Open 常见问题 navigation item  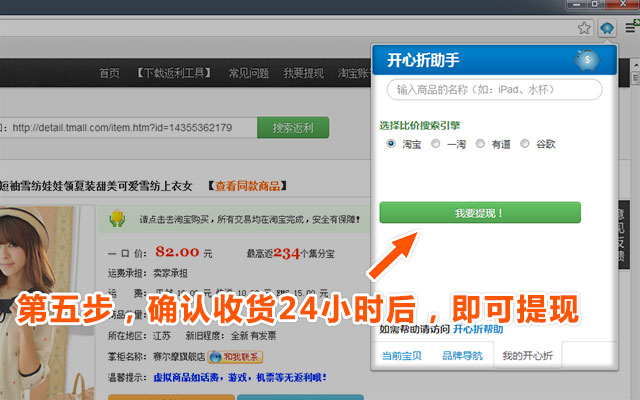point(249,73)
